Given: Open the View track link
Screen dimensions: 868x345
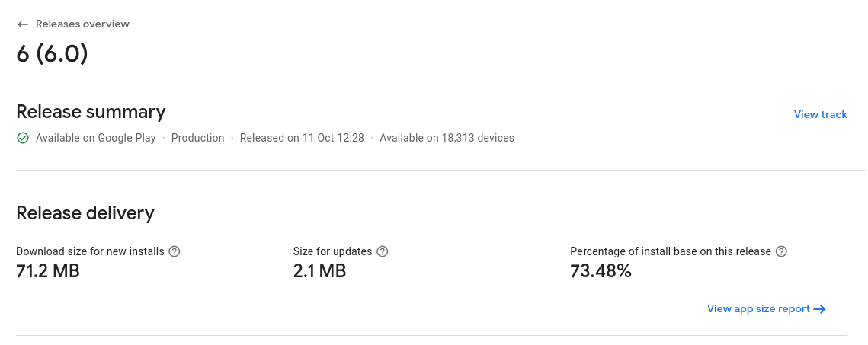Looking at the screenshot, I should pos(820,114).
